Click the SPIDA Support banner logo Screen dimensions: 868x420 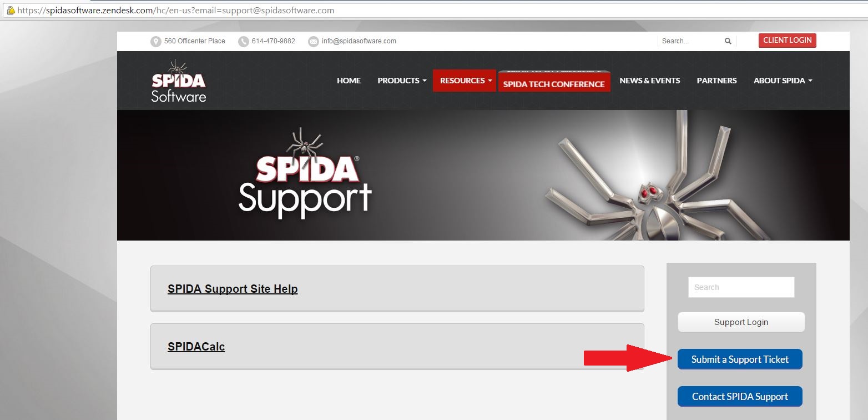tap(305, 173)
